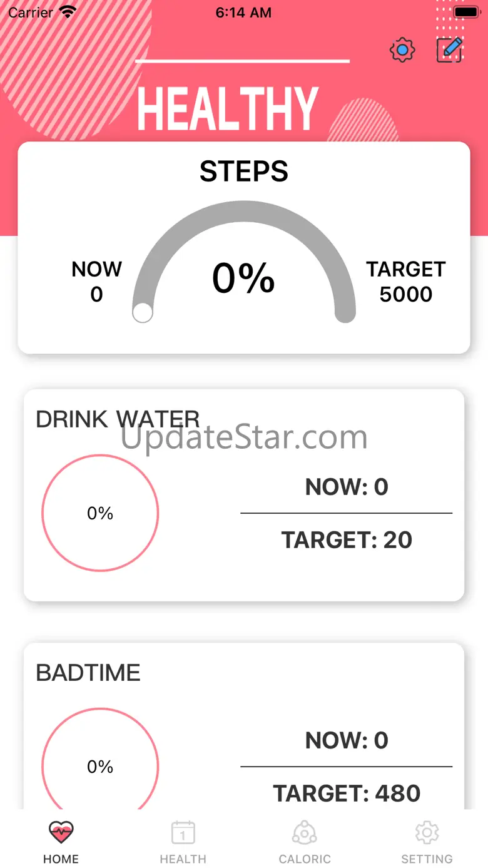Tap the Badtime progress circle

click(100, 767)
